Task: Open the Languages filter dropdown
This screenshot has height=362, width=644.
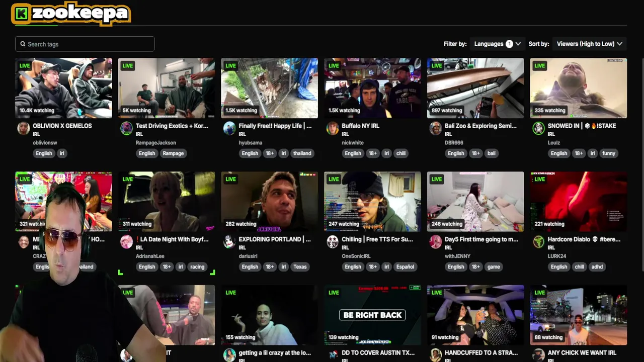Action: click(x=497, y=44)
